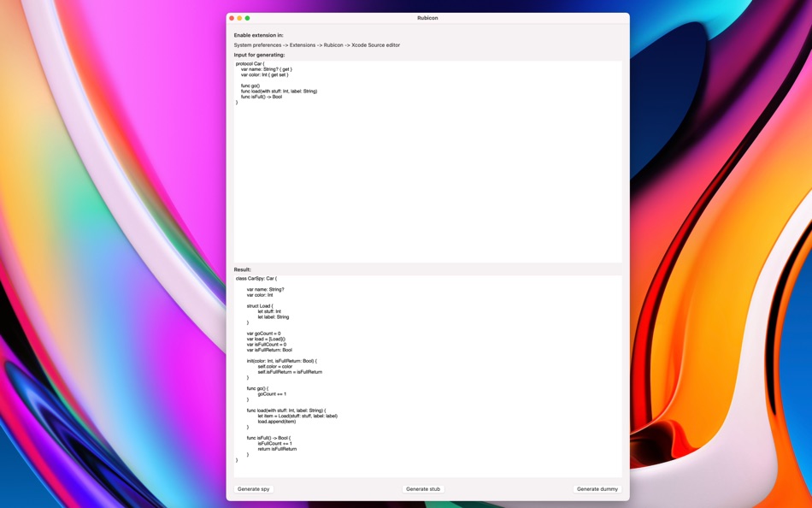Screen dimensions: 812x508
Task: Click the "var isFullReturn: Bool" line
Action: tap(269, 350)
